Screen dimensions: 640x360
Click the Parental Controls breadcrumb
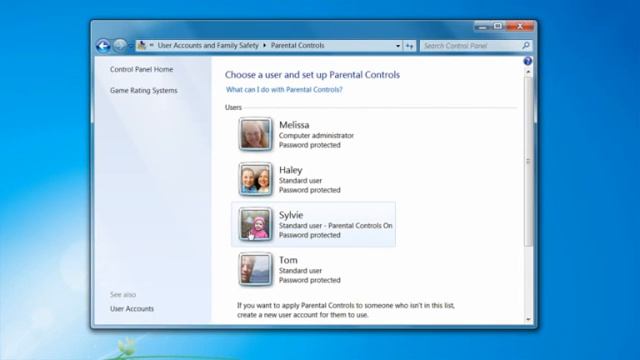click(x=298, y=45)
